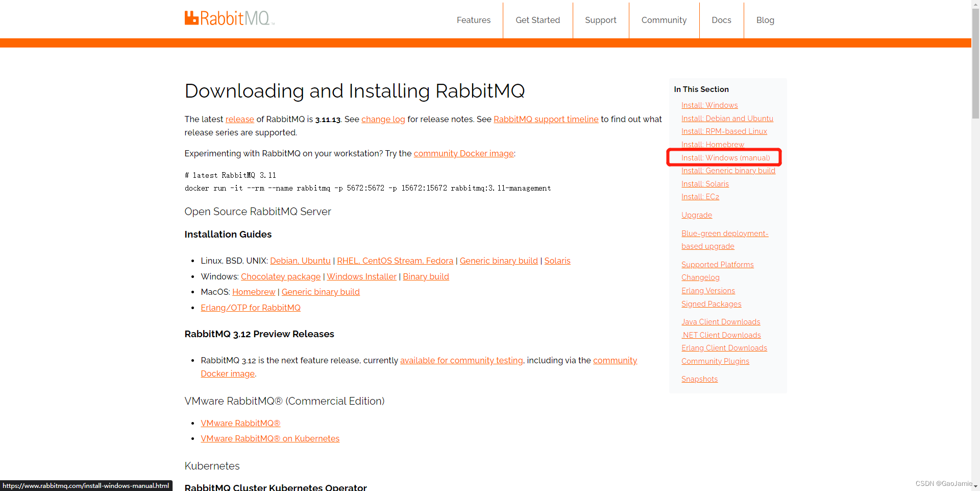
Task: Click the 'RabbitMQ 3.12 Preview Releases' heading
Action: (259, 334)
